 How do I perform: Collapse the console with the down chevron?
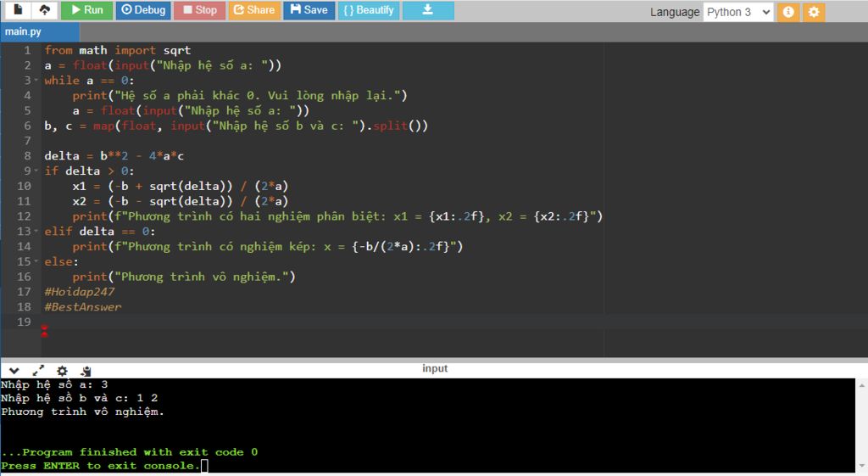click(x=14, y=371)
